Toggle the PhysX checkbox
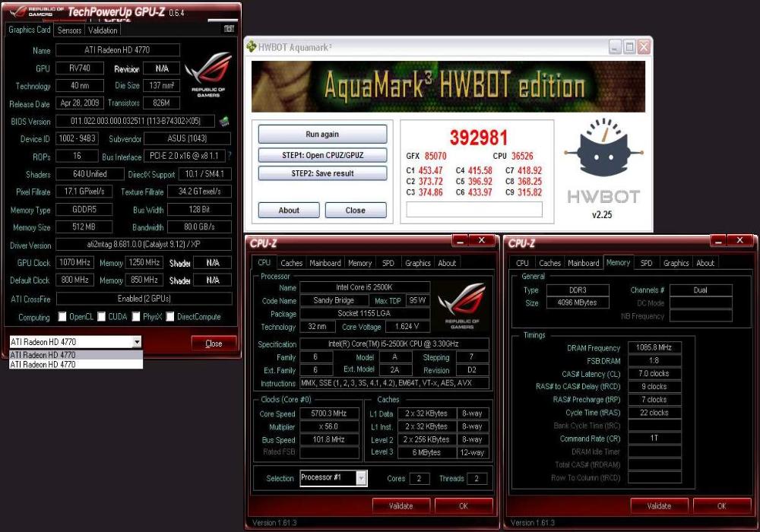Image resolution: width=760 pixels, height=532 pixels. tap(136, 316)
